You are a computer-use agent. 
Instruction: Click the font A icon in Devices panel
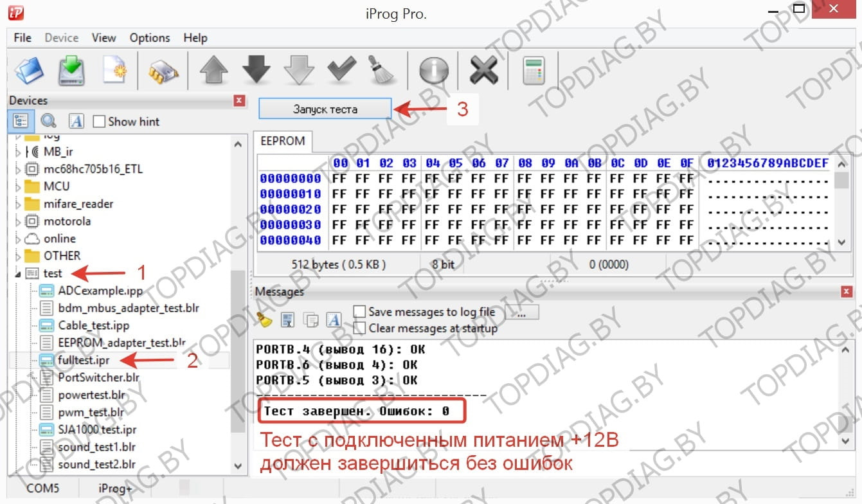pos(76,121)
